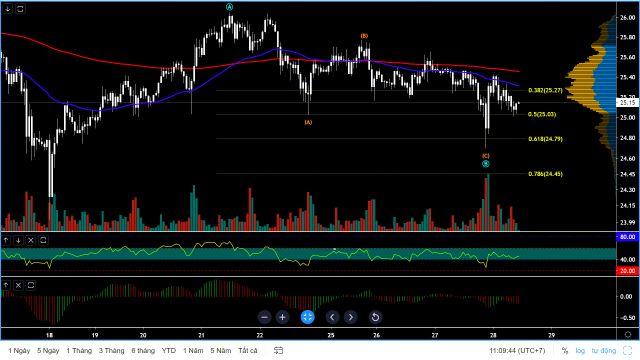Move the RSI pane up
The height and width of the screenshot is (360, 640).
(6, 240)
